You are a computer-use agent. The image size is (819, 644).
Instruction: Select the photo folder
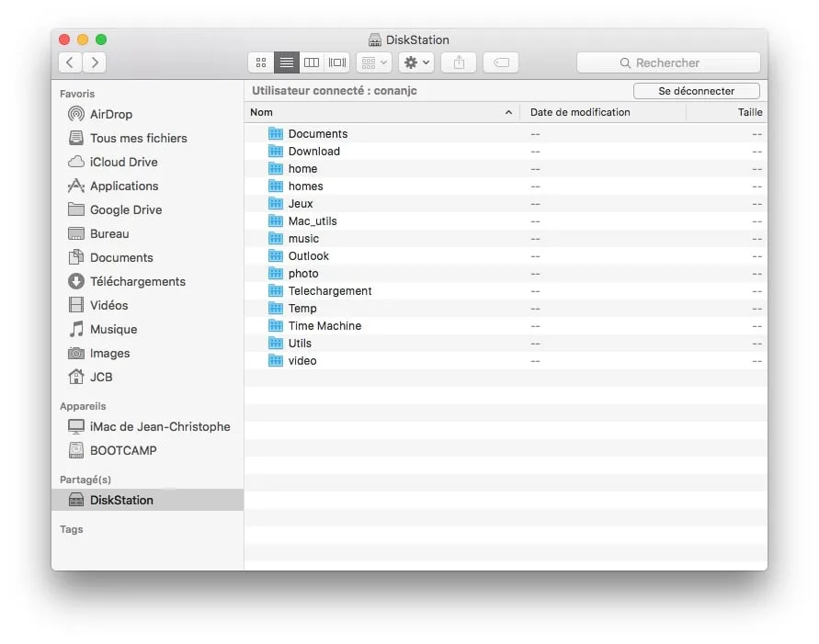pyautogui.click(x=506, y=274)
